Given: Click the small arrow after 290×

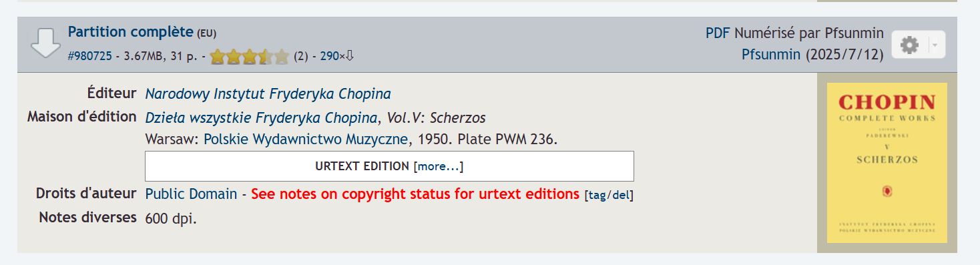Looking at the screenshot, I should point(349,56).
